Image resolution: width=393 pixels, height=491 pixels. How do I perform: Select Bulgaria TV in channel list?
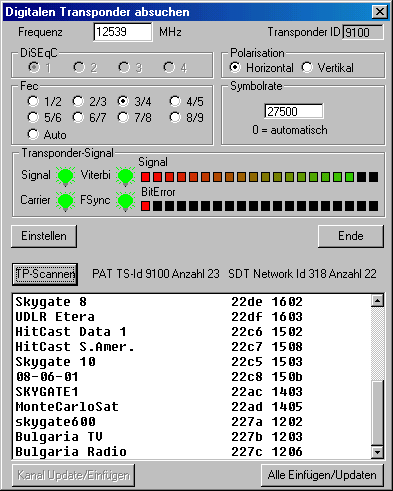(192, 437)
